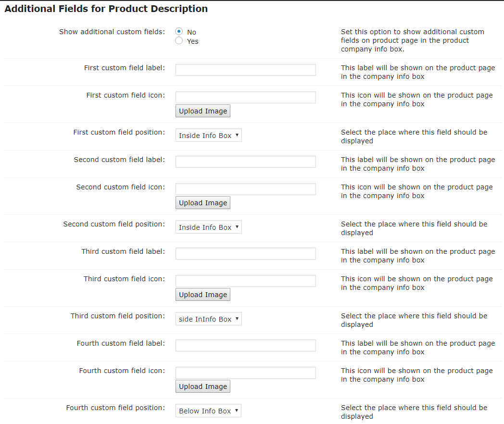
Task: Upload image for second custom field icon
Action: pyautogui.click(x=202, y=203)
